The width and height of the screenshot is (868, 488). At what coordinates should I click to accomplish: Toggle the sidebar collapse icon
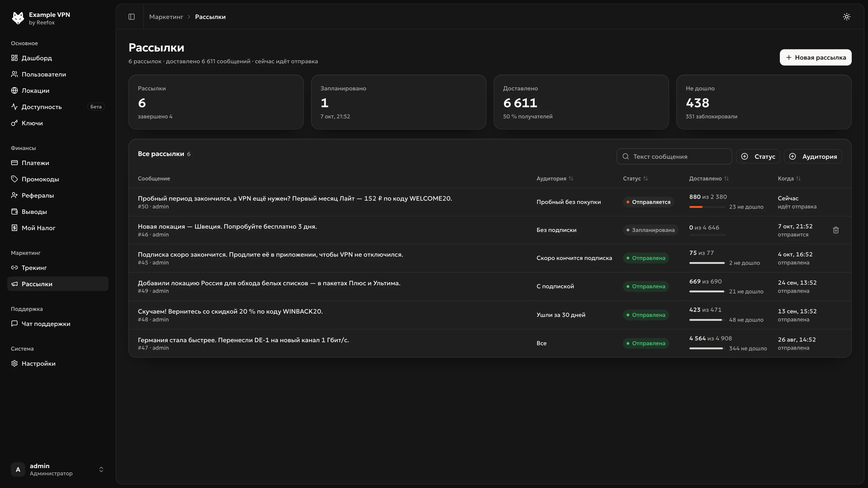coord(131,17)
